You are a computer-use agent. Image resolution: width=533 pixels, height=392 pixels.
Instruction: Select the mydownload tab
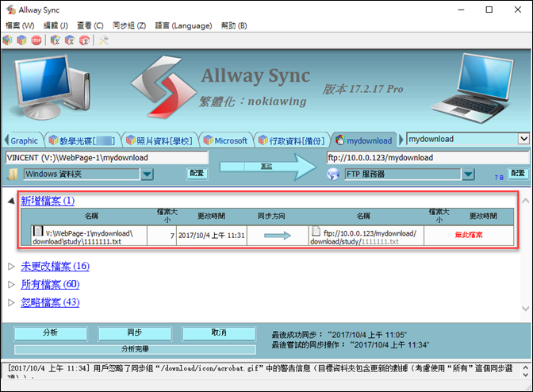tap(364, 140)
